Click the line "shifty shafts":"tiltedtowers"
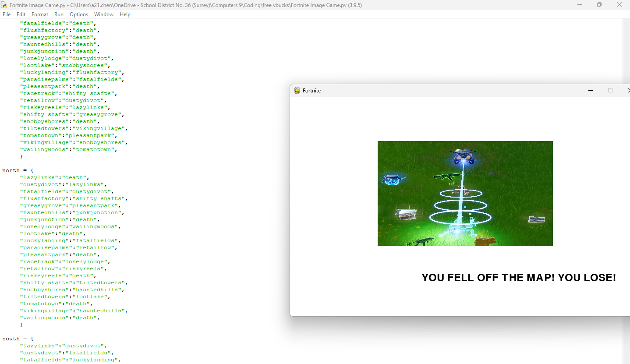The width and height of the screenshot is (630, 364). [74, 283]
